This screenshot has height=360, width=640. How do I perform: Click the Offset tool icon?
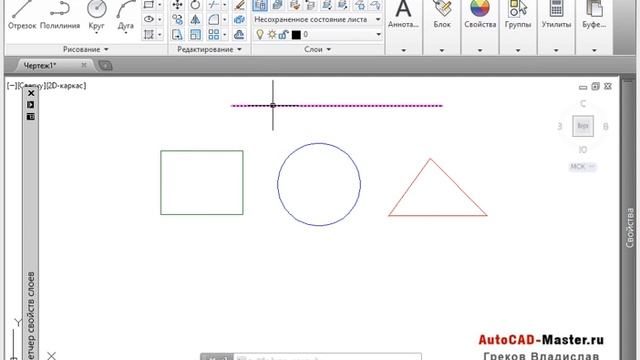point(240,34)
